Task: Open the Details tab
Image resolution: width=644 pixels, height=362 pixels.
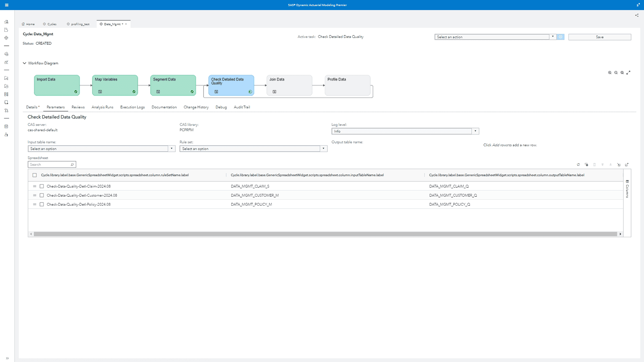Action: pos(33,107)
